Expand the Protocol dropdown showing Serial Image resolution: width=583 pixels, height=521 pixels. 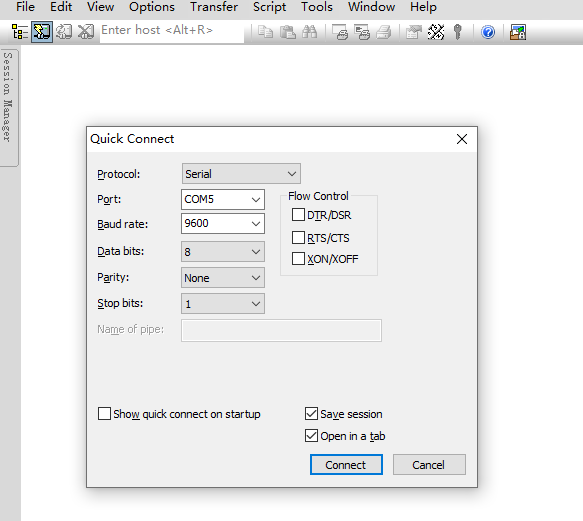click(241, 174)
